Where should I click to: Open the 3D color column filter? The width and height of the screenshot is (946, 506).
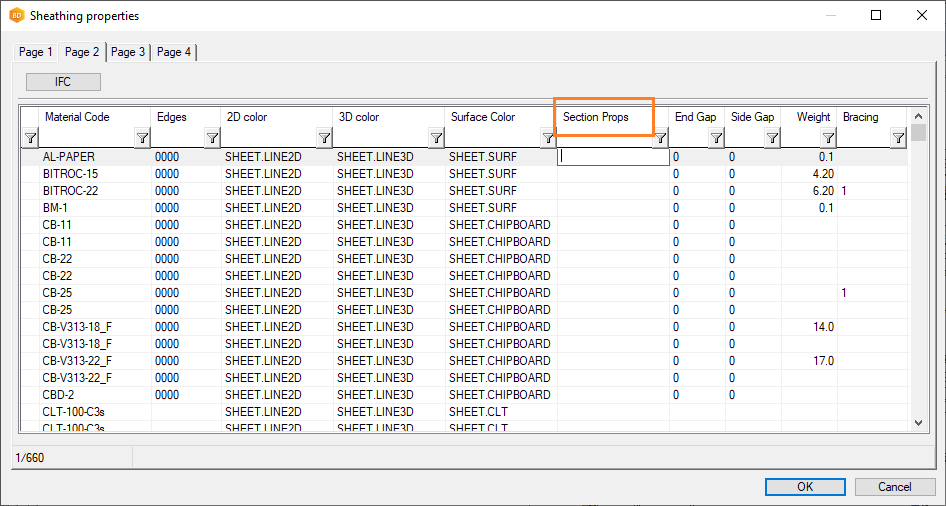[x=436, y=138]
